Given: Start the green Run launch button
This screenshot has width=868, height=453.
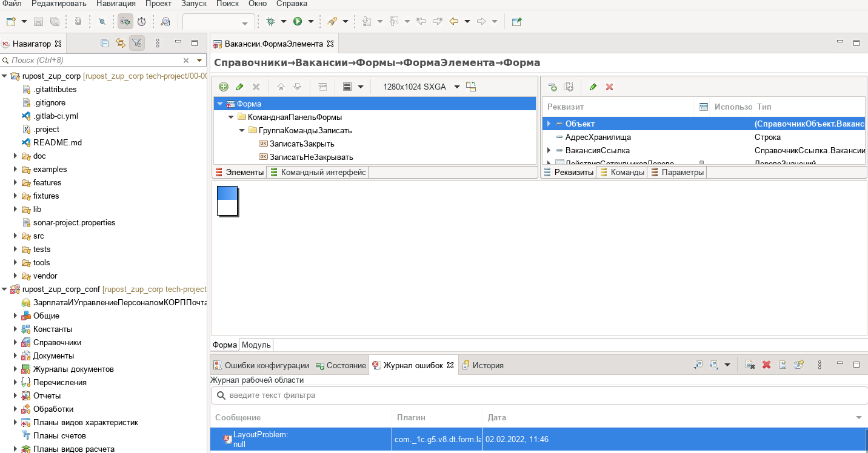Looking at the screenshot, I should point(298,21).
